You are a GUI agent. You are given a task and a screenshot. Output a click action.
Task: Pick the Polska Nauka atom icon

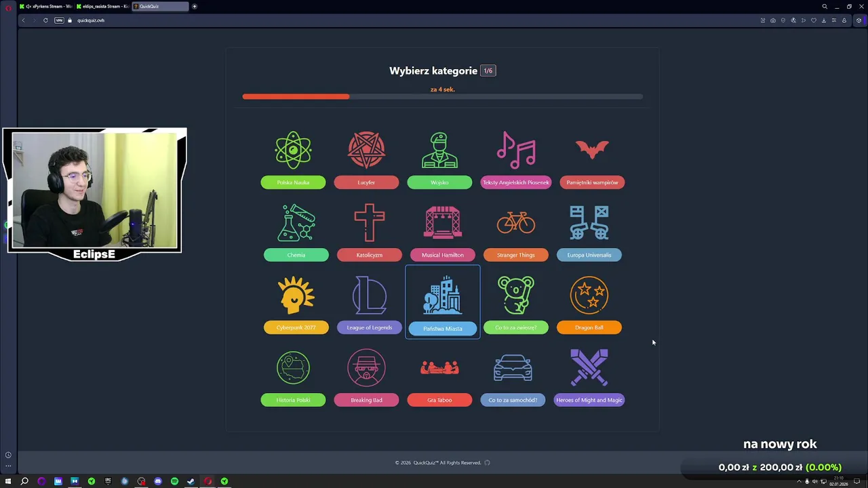(293, 150)
